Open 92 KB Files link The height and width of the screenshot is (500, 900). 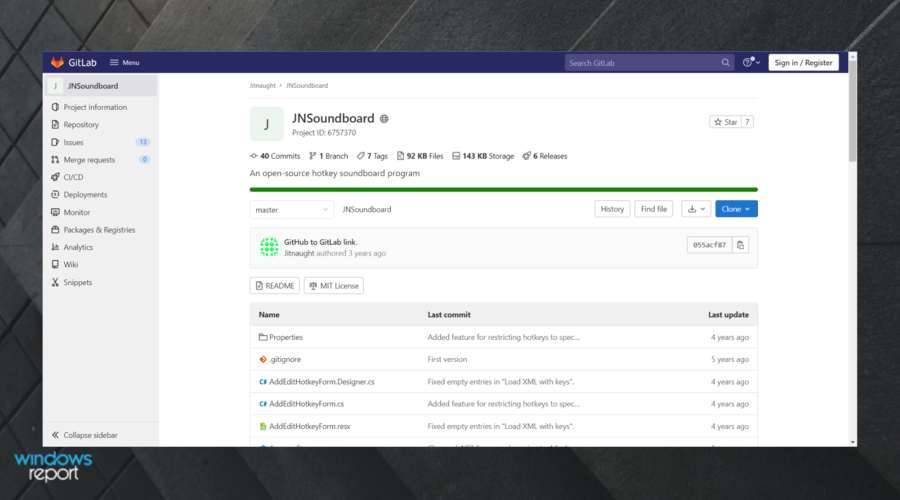[420, 156]
